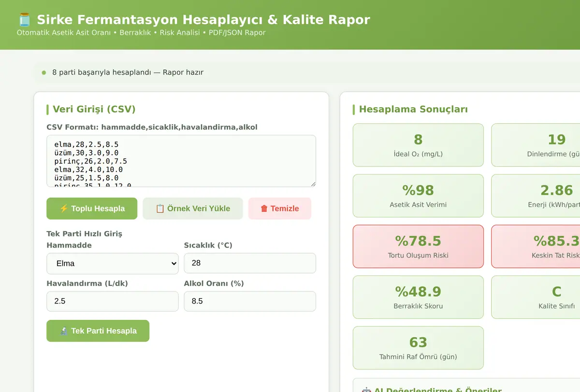Click the CSV row 'elma,32,4.0,10.0'
Screen dimensions: 580x392
(88, 170)
